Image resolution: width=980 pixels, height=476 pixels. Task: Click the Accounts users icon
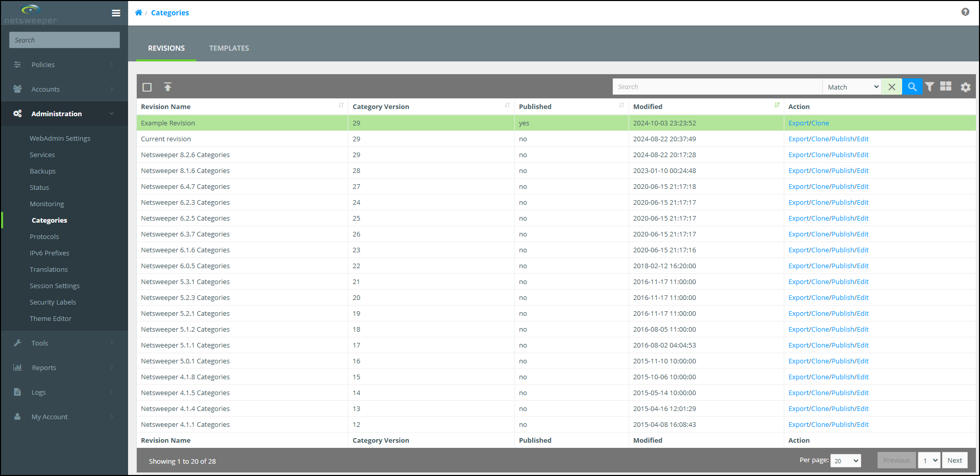[x=17, y=89]
